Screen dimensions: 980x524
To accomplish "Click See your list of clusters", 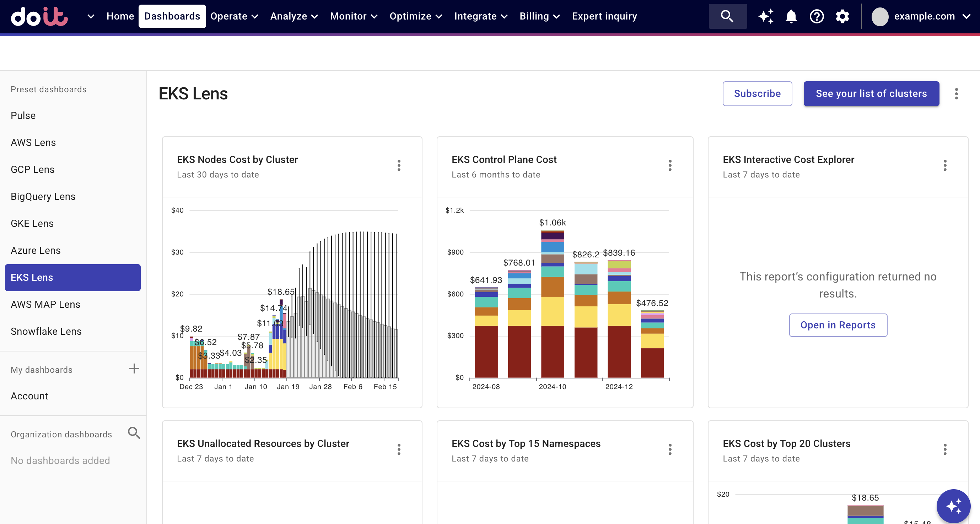I will pos(871,93).
